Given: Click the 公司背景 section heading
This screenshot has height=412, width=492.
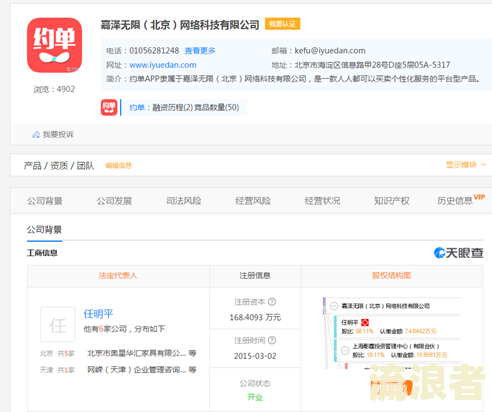Looking at the screenshot, I should 44,230.
